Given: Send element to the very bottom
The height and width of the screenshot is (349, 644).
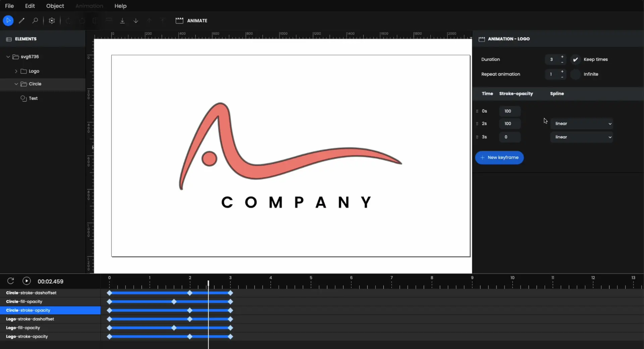Looking at the screenshot, I should click(122, 20).
